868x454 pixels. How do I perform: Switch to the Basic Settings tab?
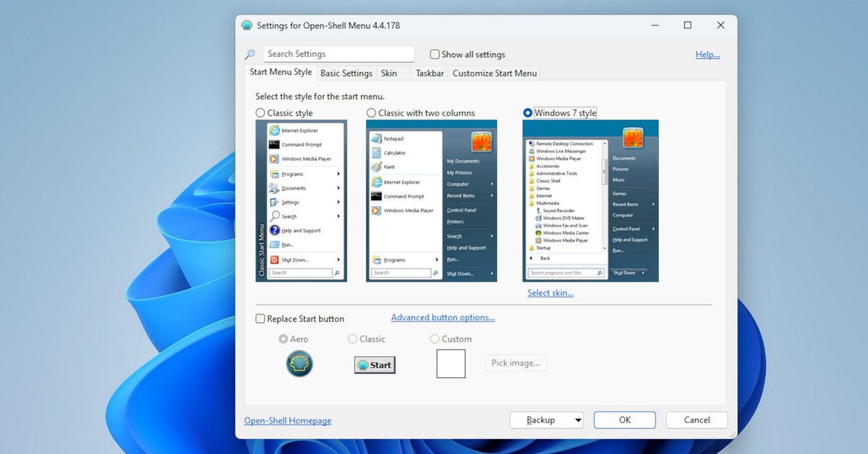pos(346,73)
